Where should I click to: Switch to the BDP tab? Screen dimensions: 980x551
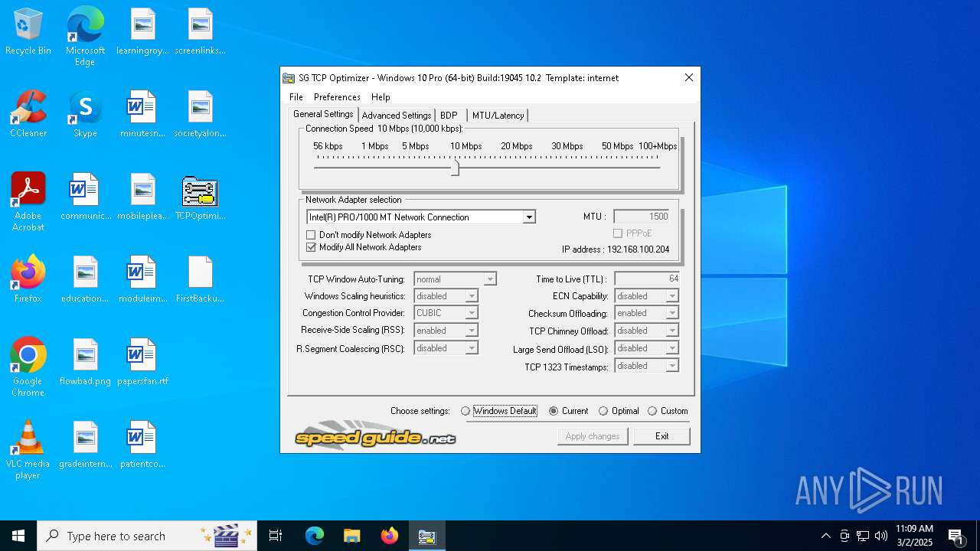(x=449, y=116)
